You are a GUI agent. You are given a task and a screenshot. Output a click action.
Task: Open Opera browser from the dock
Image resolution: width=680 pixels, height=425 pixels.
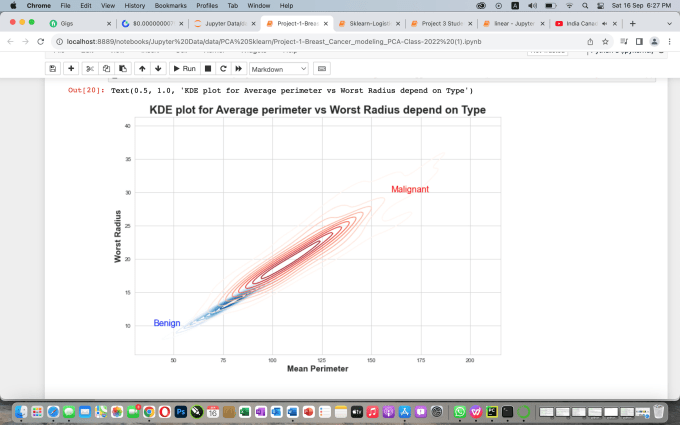pyautogui.click(x=165, y=412)
